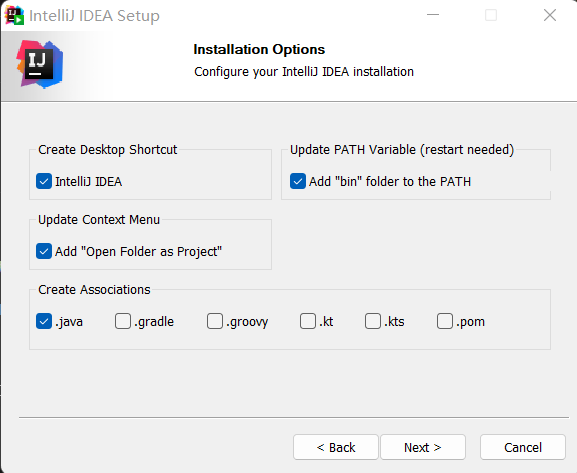
Task: Continue setup with the Next button
Action: tap(423, 447)
